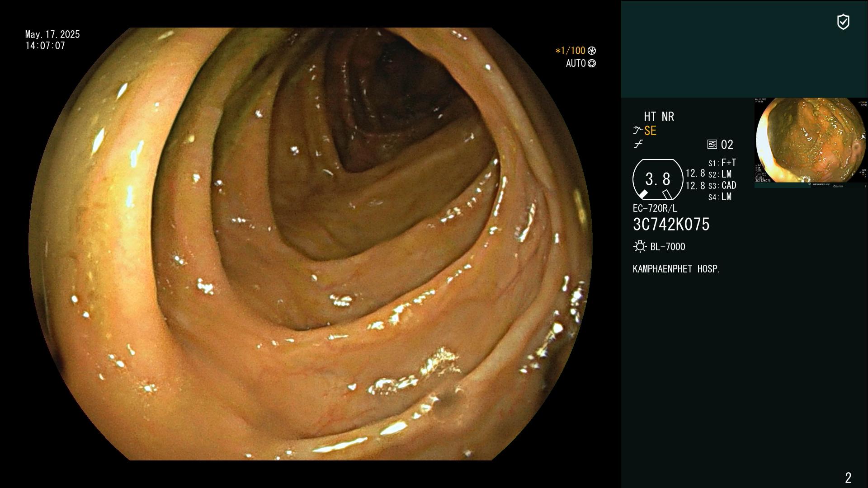Click the serial number 3C742K075

(x=671, y=224)
